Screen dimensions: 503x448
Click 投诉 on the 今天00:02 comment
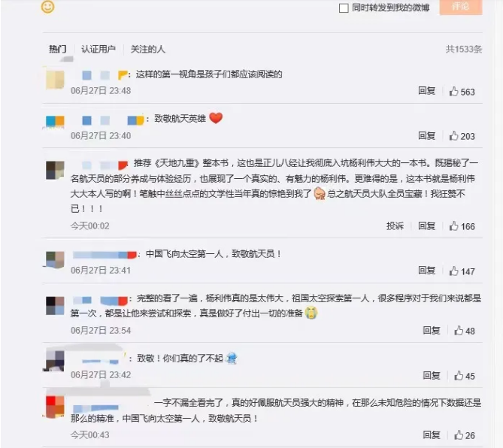point(395,226)
